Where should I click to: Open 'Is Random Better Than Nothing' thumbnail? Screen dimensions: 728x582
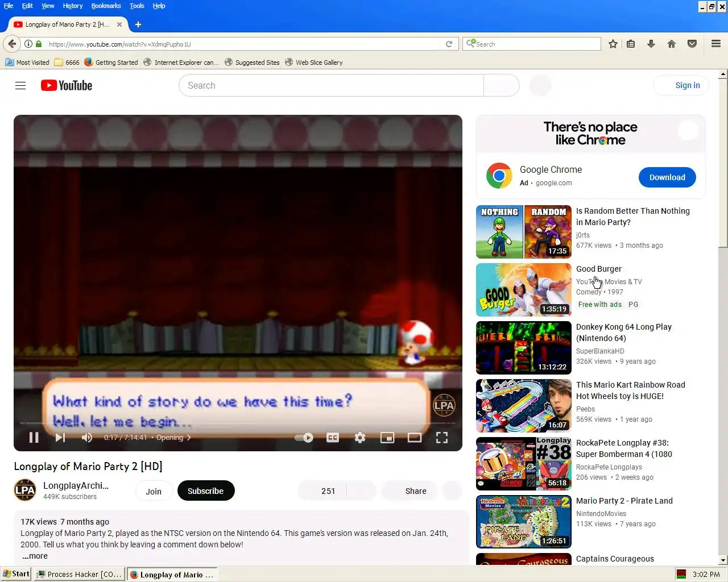(524, 232)
